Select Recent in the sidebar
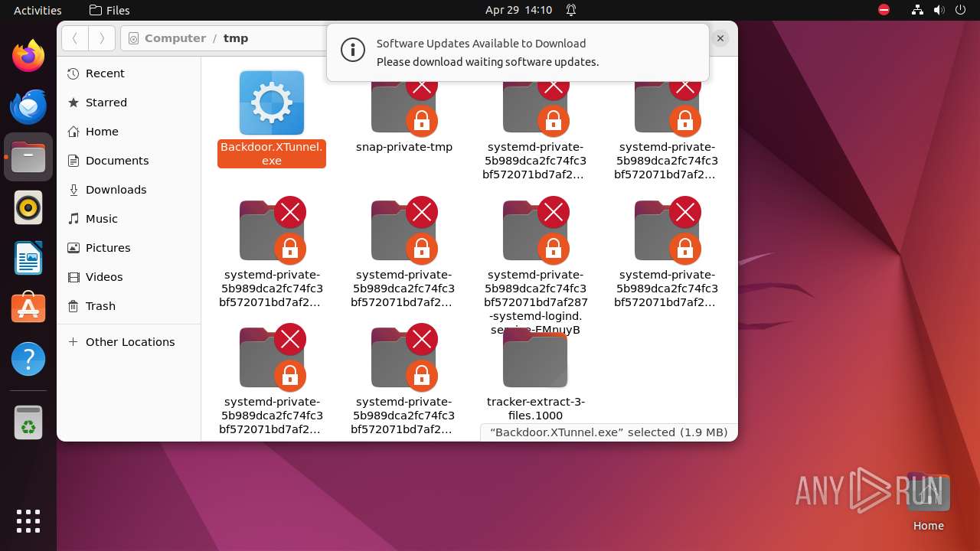980x551 pixels. coord(129,73)
